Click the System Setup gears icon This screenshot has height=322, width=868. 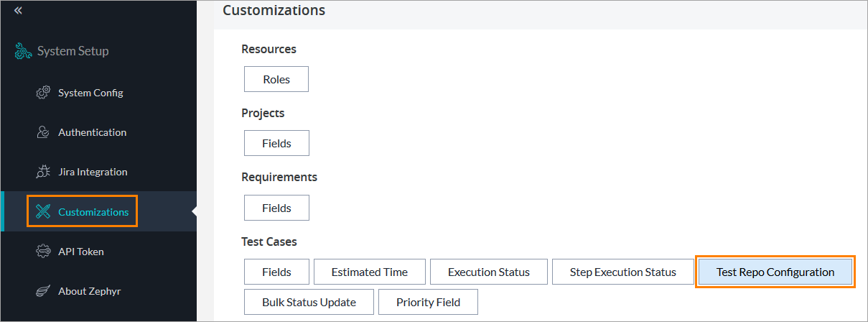pyautogui.click(x=23, y=51)
